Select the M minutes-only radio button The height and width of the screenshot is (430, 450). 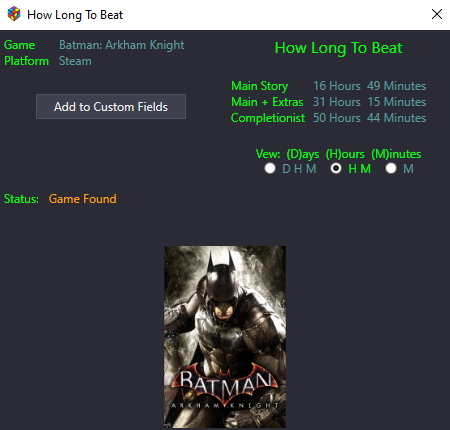391,168
